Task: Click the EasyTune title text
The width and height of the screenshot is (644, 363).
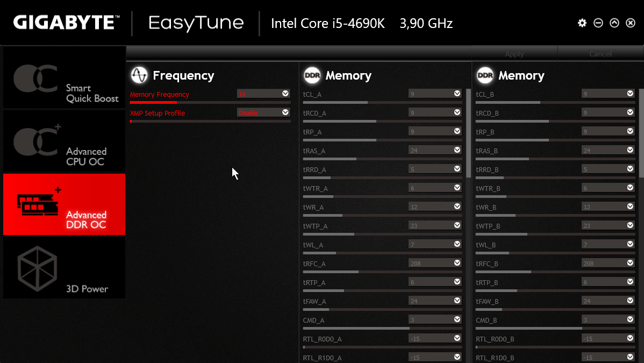Action: pos(196,23)
